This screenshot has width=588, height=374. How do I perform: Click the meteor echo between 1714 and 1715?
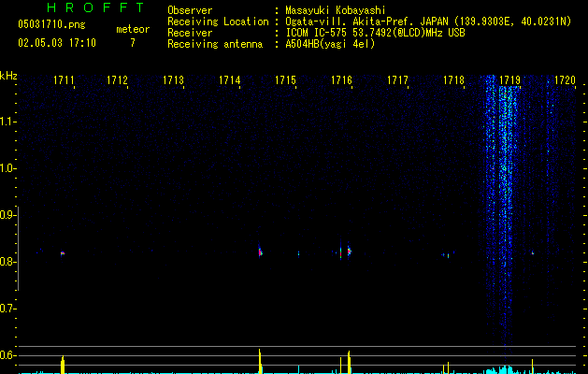tap(260, 252)
